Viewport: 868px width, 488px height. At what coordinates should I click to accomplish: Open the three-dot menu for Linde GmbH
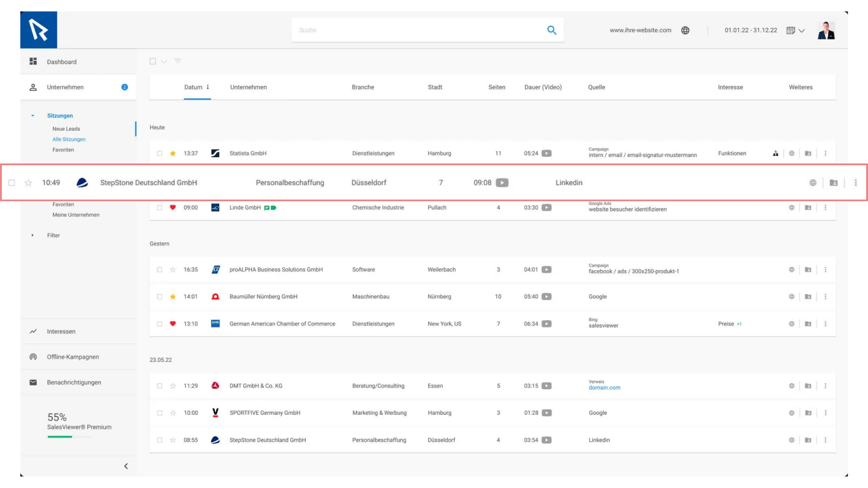825,207
